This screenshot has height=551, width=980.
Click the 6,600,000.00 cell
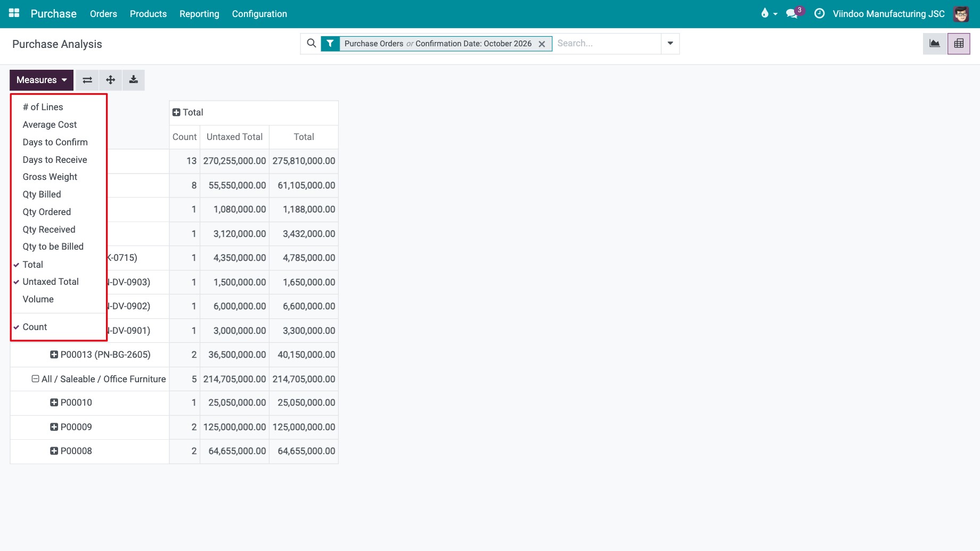tap(304, 306)
